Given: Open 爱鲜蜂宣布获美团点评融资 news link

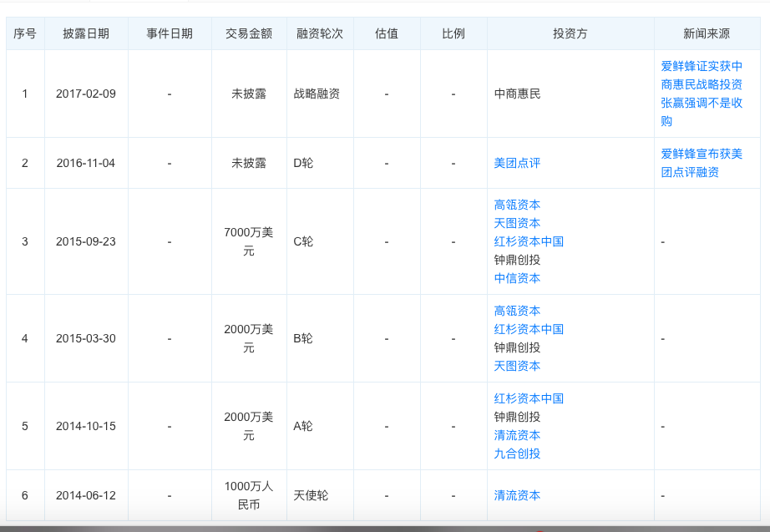Looking at the screenshot, I should pos(702,163).
